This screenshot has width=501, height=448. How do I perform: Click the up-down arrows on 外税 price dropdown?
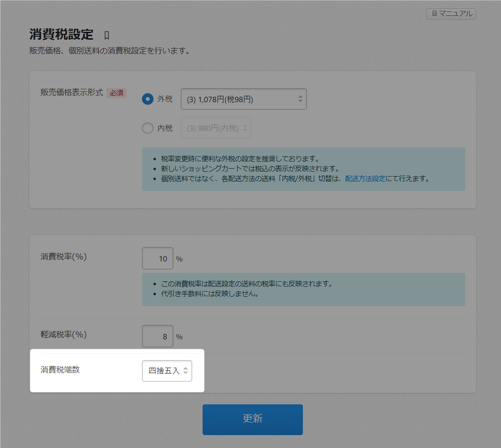coord(300,99)
